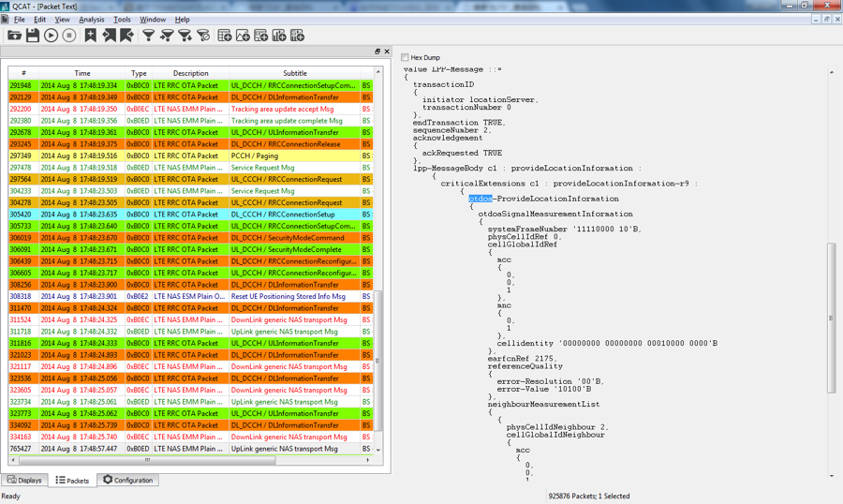The height and width of the screenshot is (504, 843).
Task: Click 'otdoaSignalMeasurementInformation' line in packet text
Action: (x=555, y=214)
